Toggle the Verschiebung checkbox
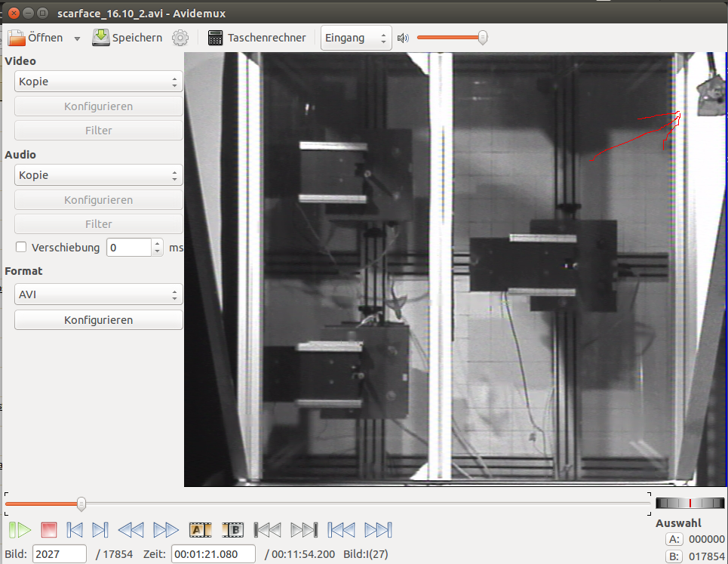Screen dimensions: 728x564 (21, 247)
